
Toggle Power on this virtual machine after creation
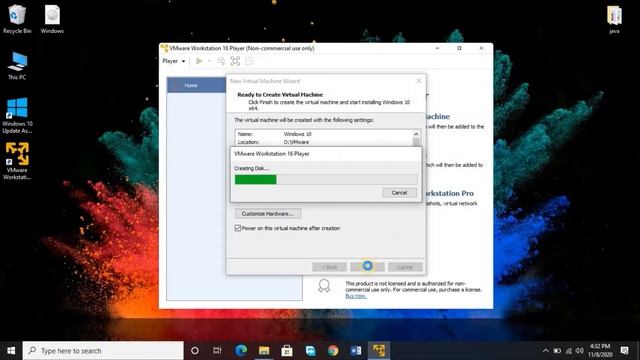pyautogui.click(x=287, y=228)
